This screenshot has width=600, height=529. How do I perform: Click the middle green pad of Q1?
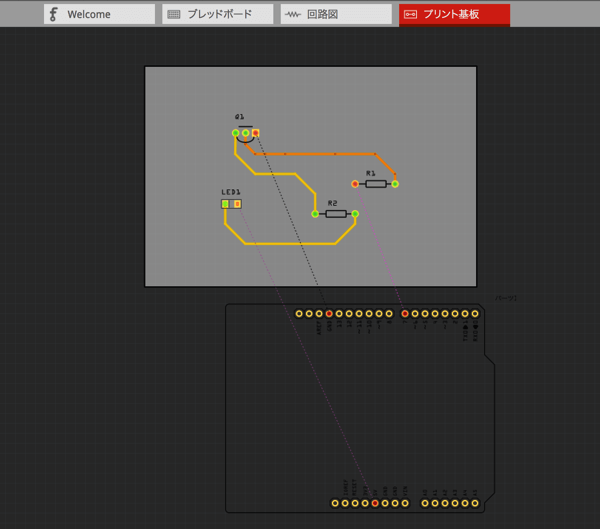[245, 133]
